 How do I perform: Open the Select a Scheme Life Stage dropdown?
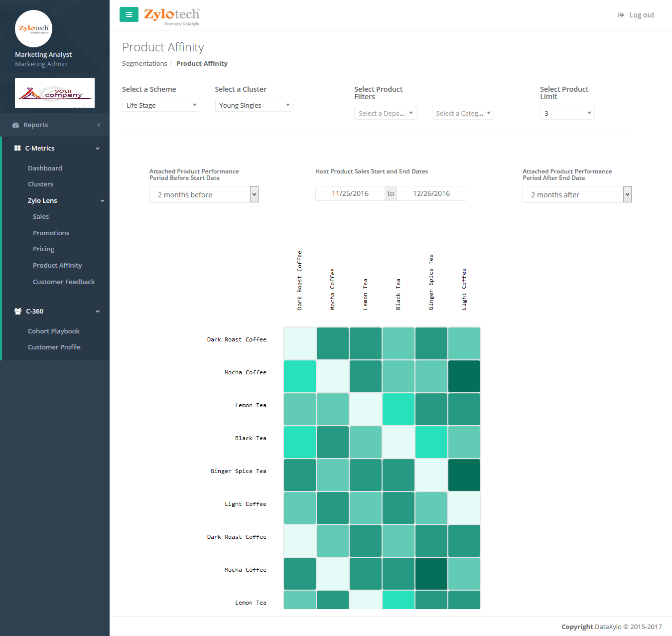(x=161, y=105)
